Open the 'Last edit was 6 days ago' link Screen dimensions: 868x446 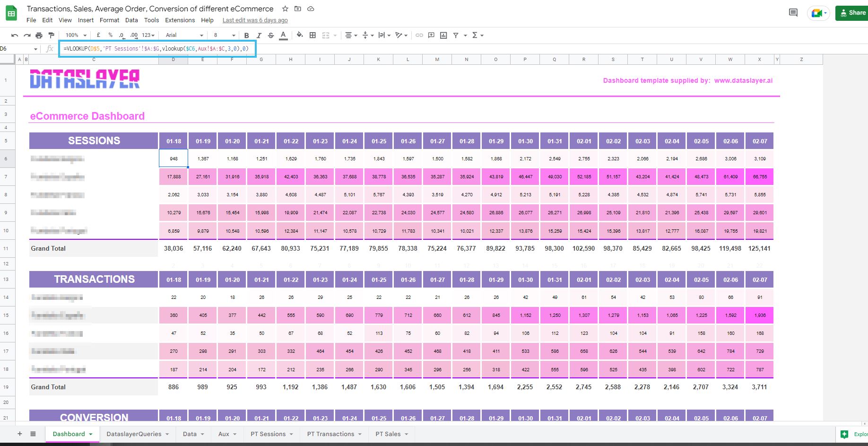tap(255, 20)
